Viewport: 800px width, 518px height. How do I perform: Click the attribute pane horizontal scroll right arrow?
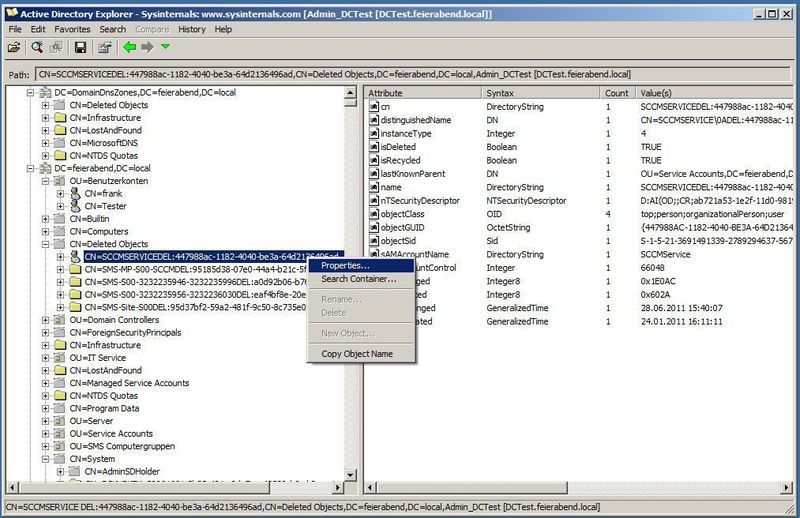click(786, 488)
